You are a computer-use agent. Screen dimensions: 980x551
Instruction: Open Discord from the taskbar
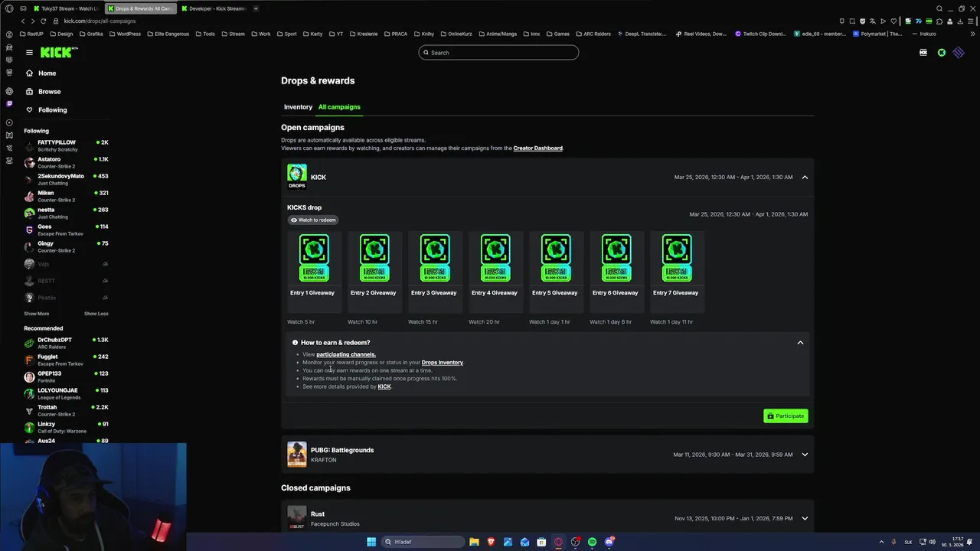pos(609,542)
